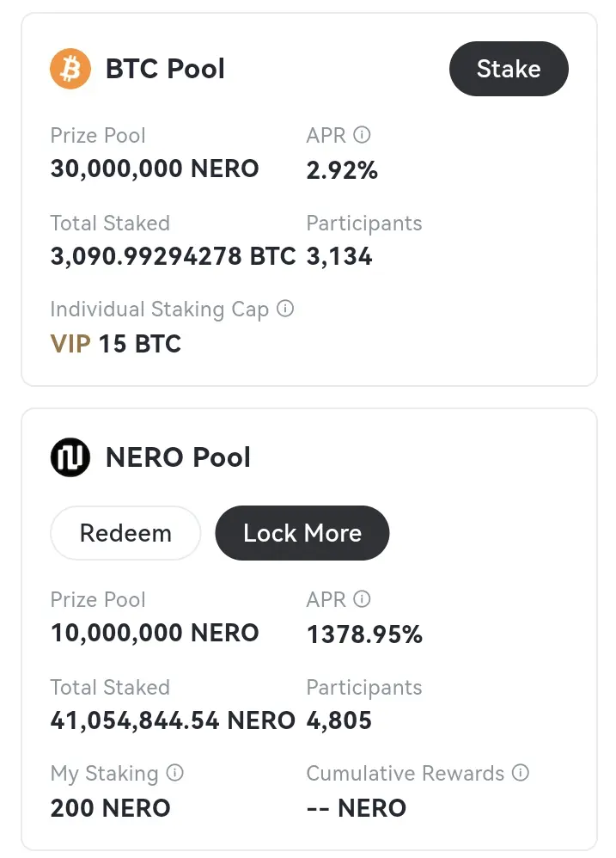This screenshot has width=616, height=858.
Task: Click the BTC total staked amount
Action: [x=174, y=256]
